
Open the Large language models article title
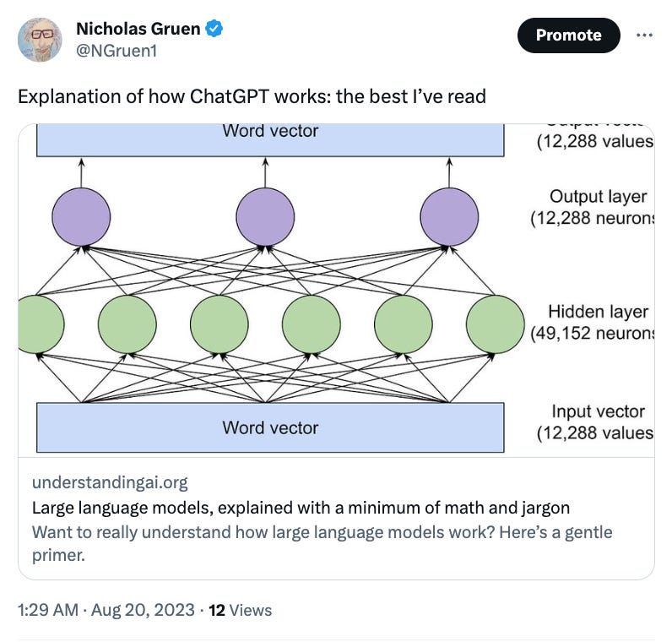click(x=301, y=508)
